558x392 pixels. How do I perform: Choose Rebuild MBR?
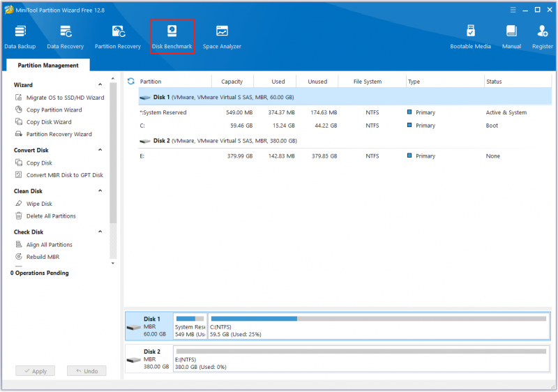43,257
